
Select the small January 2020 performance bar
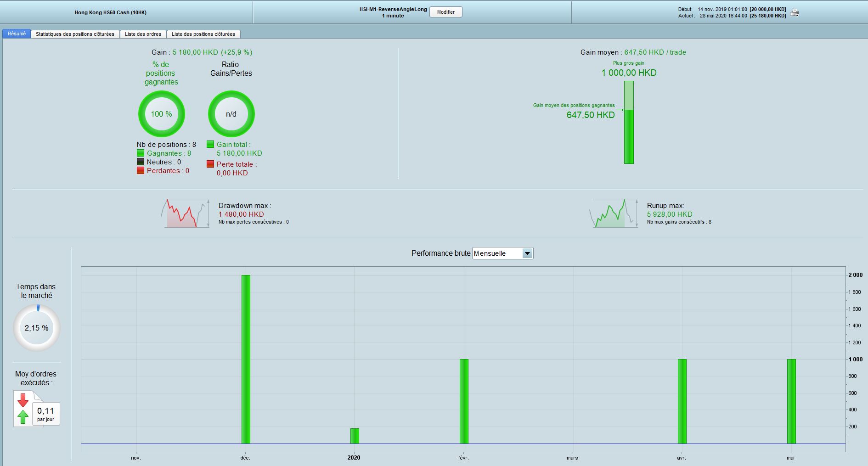(x=355, y=436)
